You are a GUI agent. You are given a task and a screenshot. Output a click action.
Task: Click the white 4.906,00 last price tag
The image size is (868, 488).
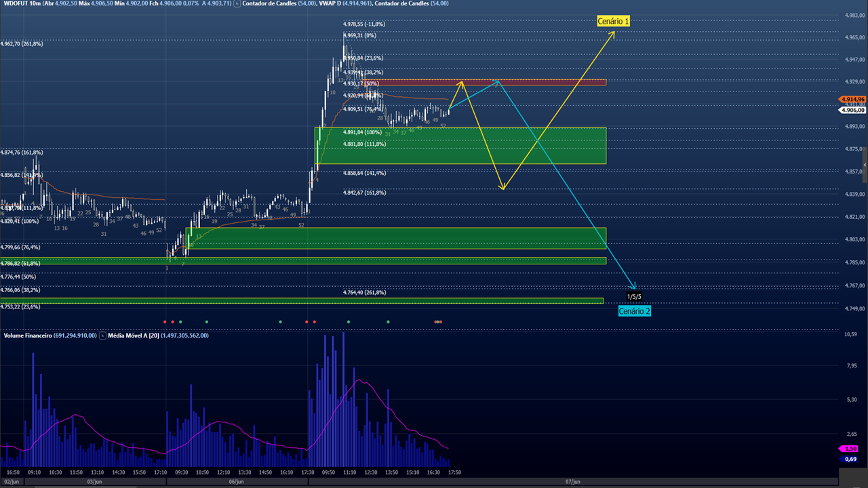tap(852, 110)
